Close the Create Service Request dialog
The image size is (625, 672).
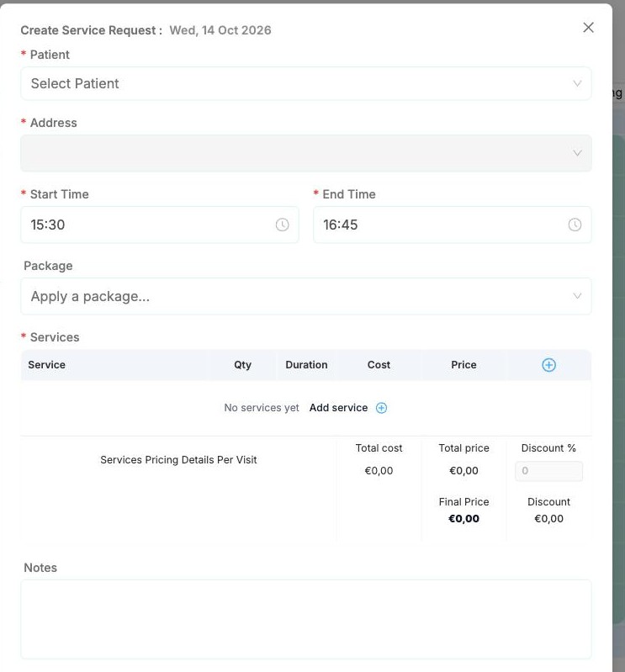pyautogui.click(x=588, y=28)
